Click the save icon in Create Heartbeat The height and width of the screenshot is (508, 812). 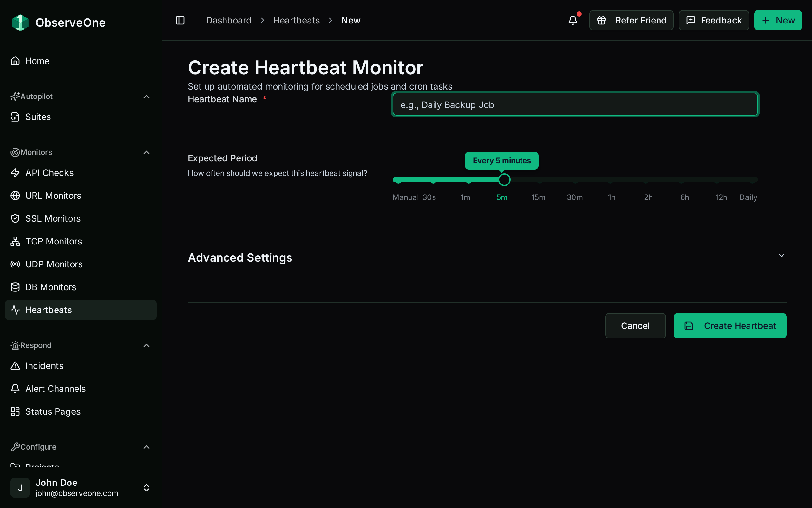pyautogui.click(x=689, y=325)
